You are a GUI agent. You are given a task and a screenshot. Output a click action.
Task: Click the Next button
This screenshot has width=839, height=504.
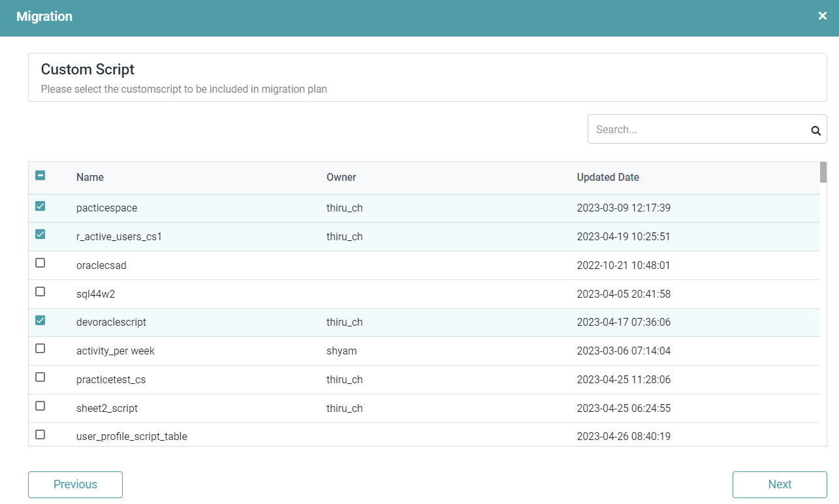(x=780, y=484)
